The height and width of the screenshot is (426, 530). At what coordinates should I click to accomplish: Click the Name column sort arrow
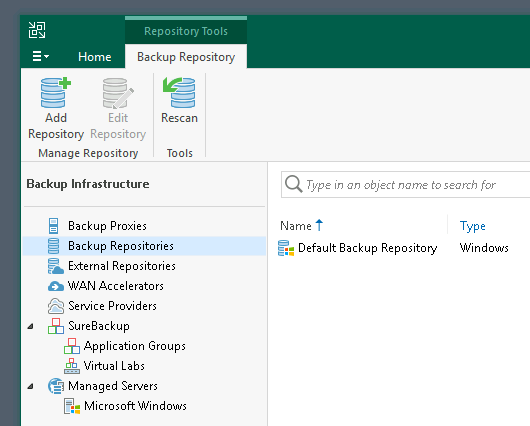click(x=319, y=225)
